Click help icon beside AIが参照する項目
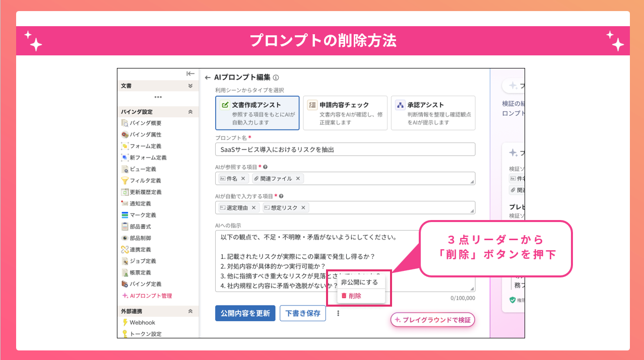 265,167
